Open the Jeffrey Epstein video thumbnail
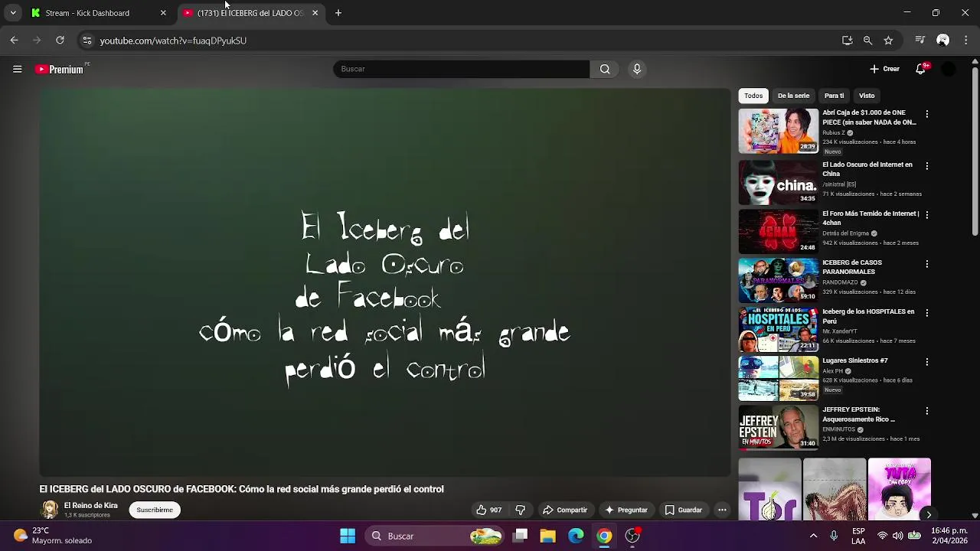The image size is (980, 551). point(778,428)
